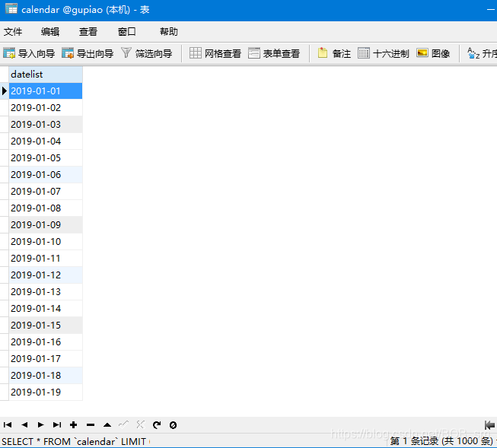Click the sort ascending A-Z icon
The width and height of the screenshot is (497, 448).
point(473,53)
